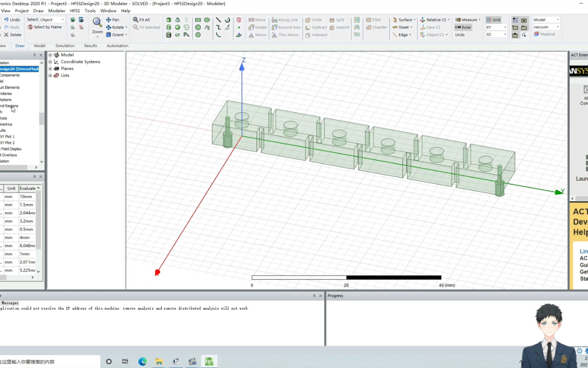Click the Fit All icon
The image size is (588, 368).
135,20
